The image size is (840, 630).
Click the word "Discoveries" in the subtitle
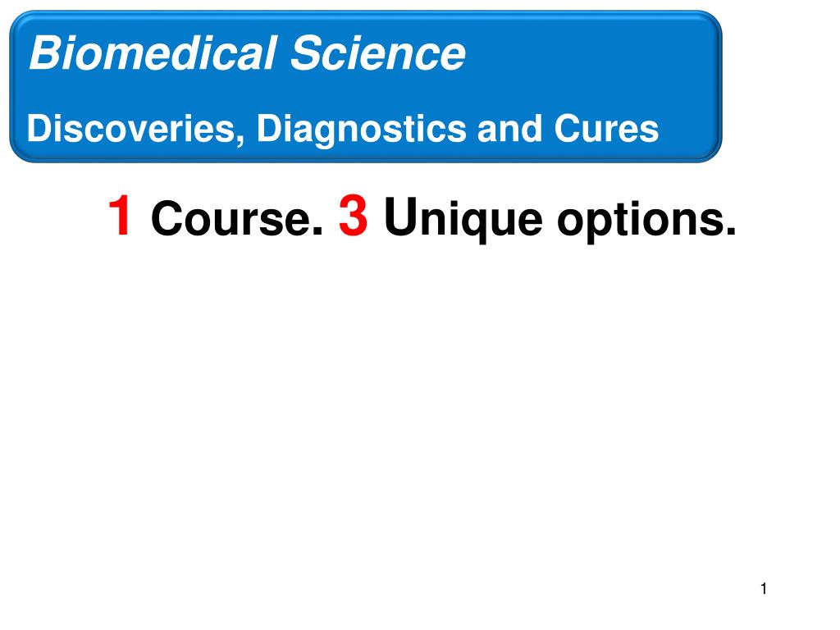pos(136,129)
